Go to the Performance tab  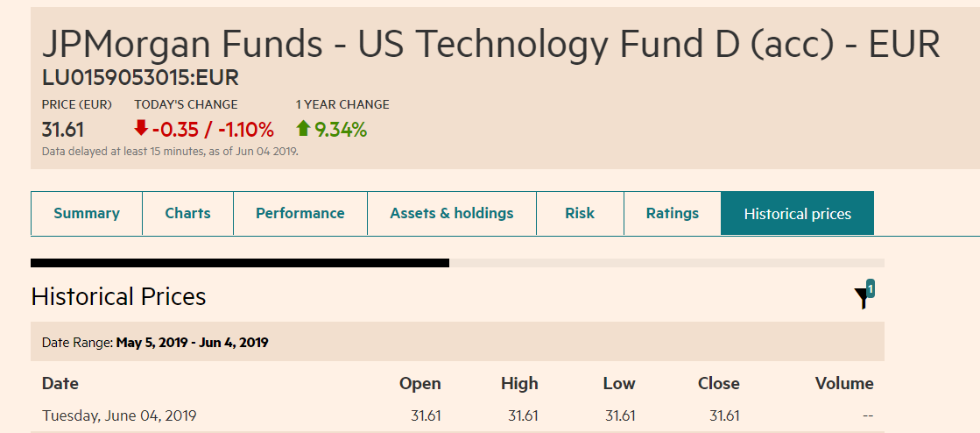(300, 213)
